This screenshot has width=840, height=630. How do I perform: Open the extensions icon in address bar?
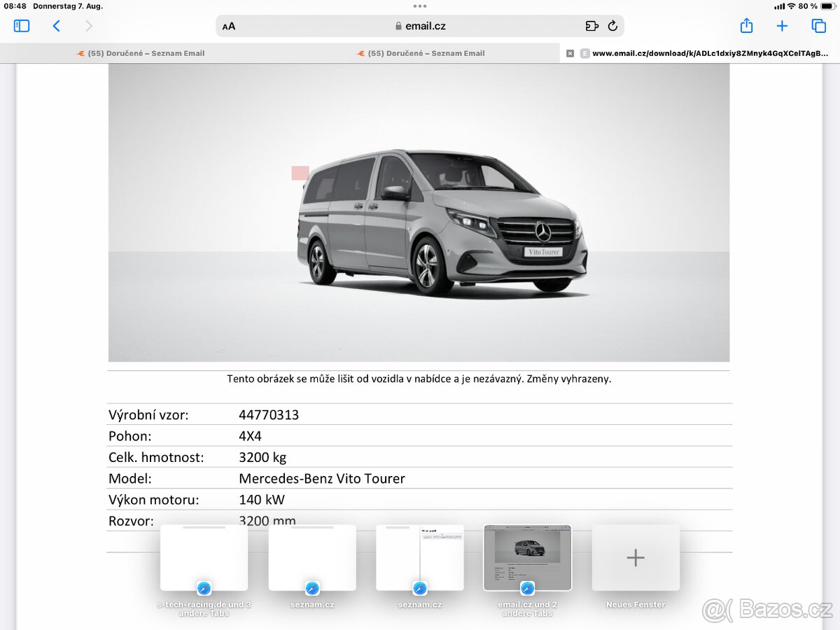592,26
